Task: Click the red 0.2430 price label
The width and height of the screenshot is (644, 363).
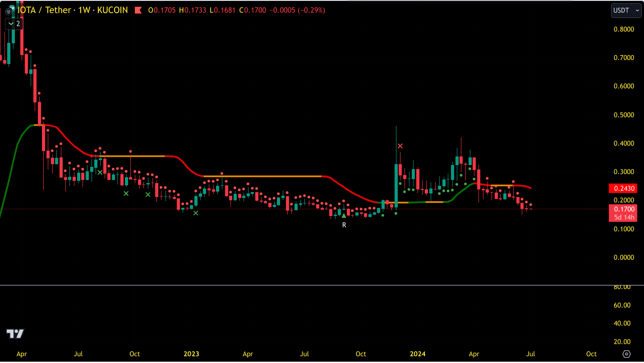Action: coord(623,188)
